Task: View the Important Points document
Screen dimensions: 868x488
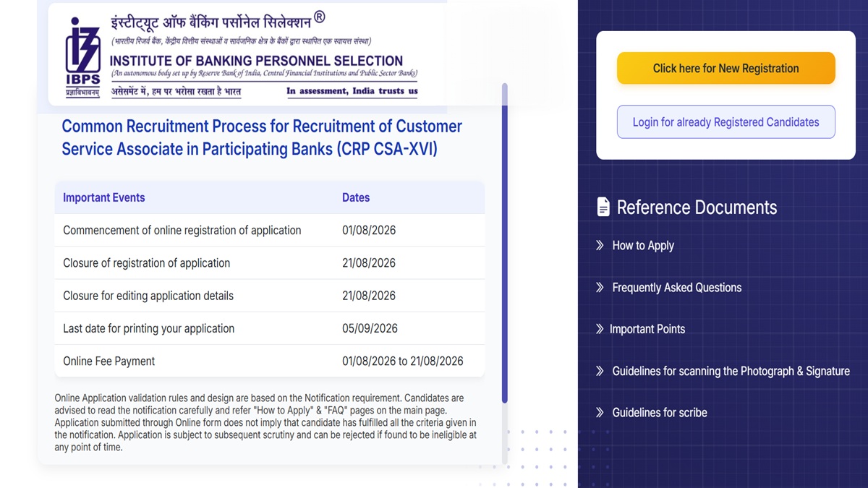Action: [x=647, y=329]
